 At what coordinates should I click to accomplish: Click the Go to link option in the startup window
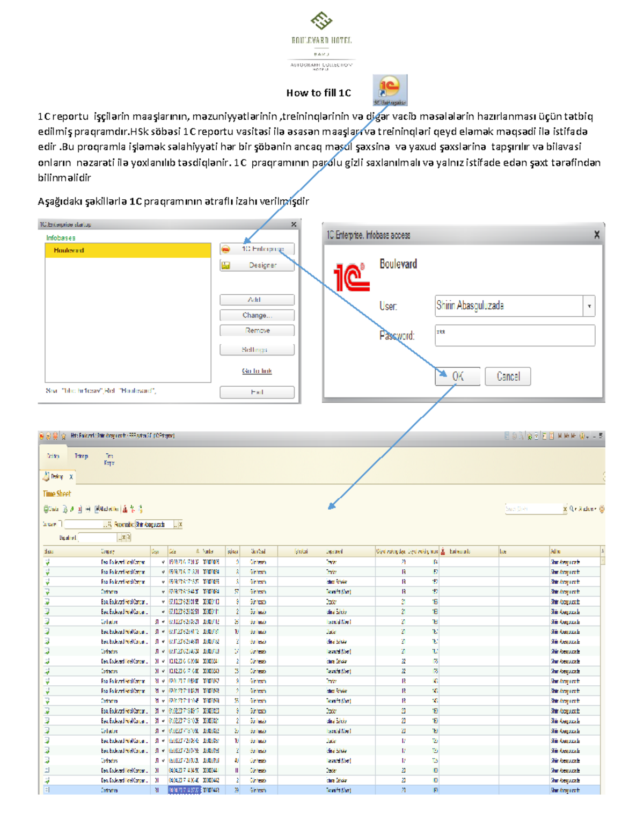coord(257,371)
